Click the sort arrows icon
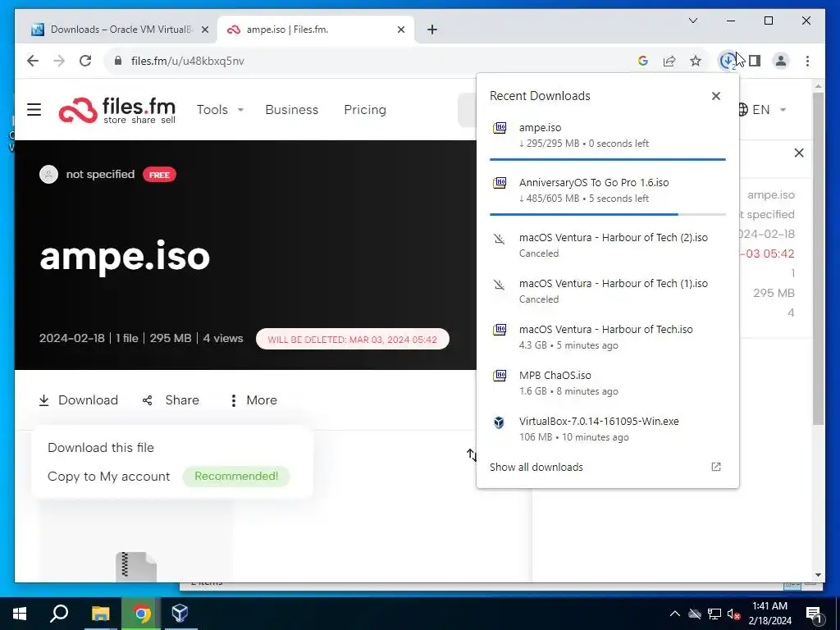 tap(472, 455)
